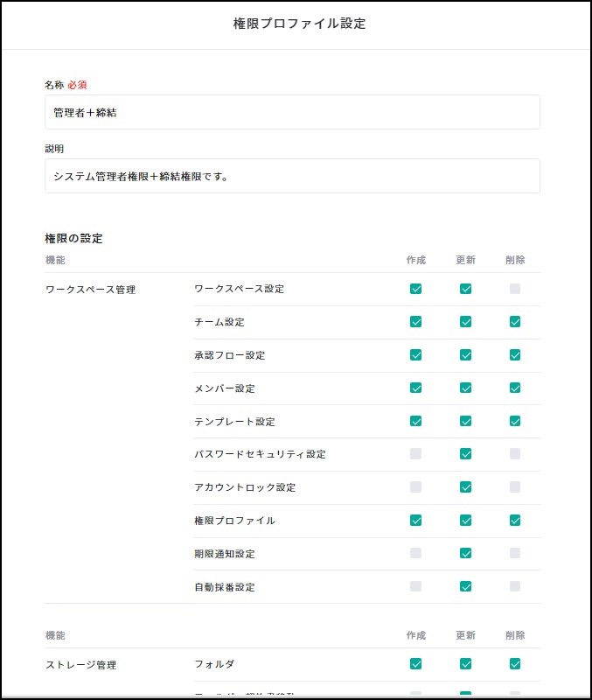
Task: Click the 説明 description input field
Action: point(292,176)
